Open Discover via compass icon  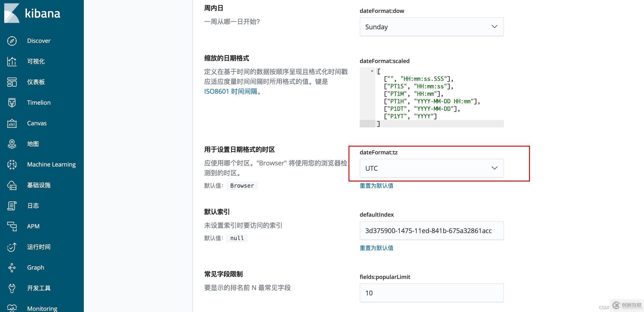pyautogui.click(x=12, y=41)
